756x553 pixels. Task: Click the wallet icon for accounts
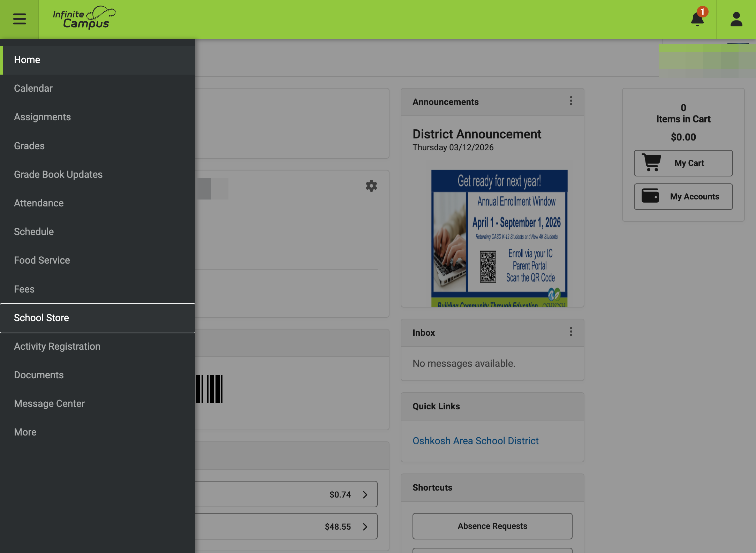[650, 196]
